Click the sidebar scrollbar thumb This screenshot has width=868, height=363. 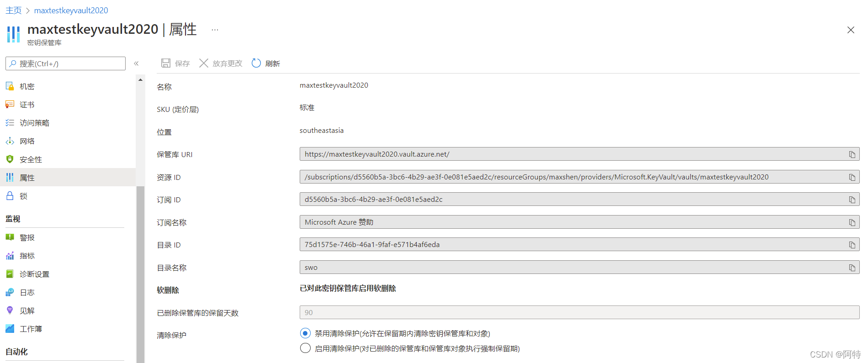140,274
